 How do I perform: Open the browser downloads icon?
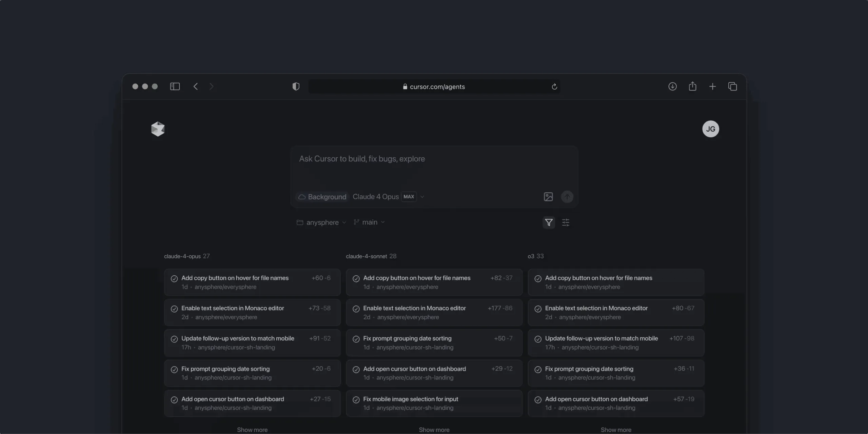pos(672,86)
